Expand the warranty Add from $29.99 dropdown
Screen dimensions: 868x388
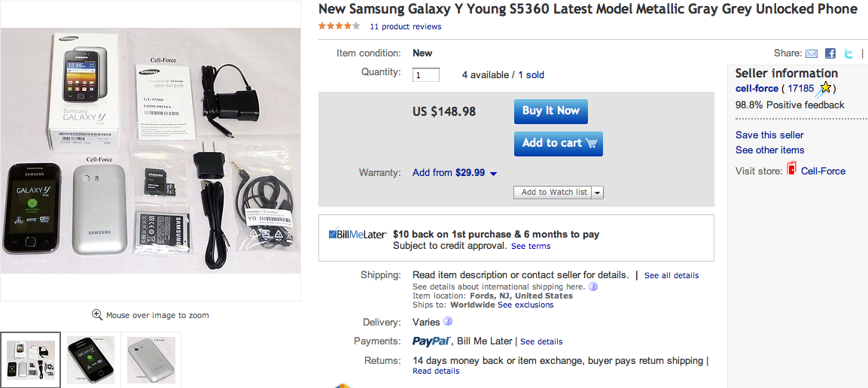pos(493,174)
